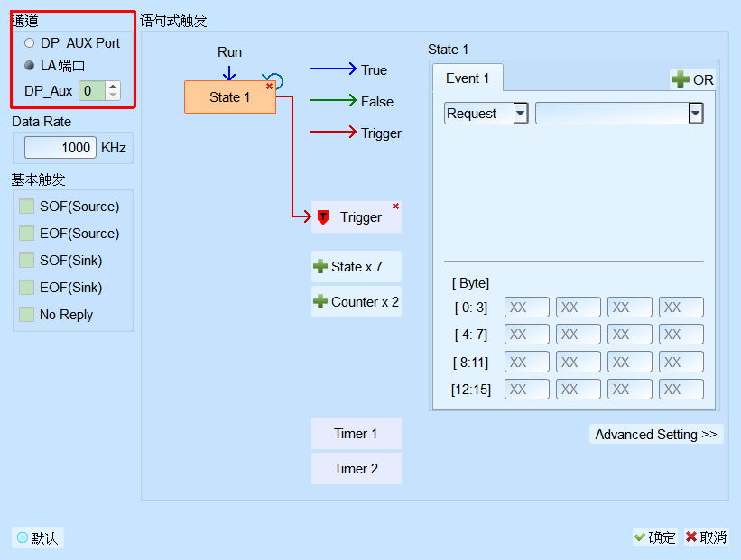The image size is (741, 560).
Task: Click the Timer 1 button
Action: [x=357, y=434]
